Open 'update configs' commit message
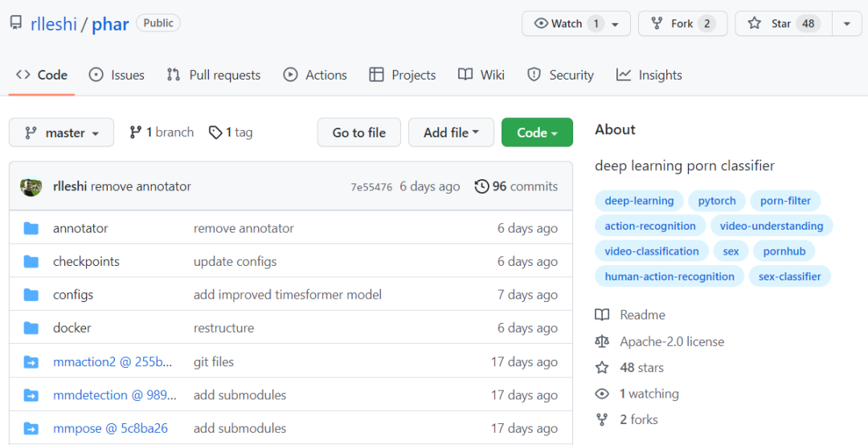Viewport: 868px width, 445px height. [235, 261]
